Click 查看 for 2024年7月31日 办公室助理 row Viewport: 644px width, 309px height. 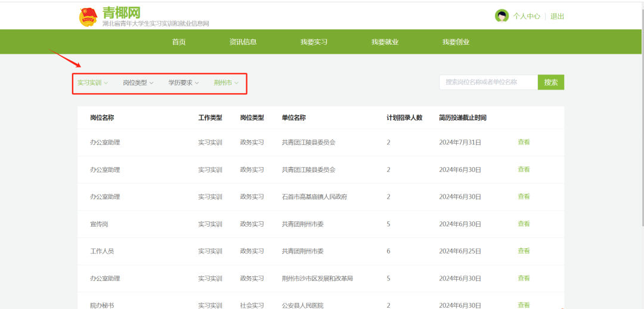524,142
